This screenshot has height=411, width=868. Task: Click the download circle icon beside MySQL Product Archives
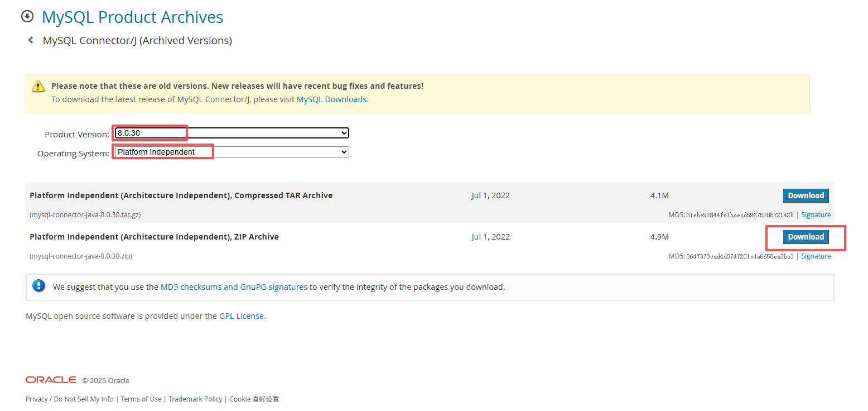(27, 16)
